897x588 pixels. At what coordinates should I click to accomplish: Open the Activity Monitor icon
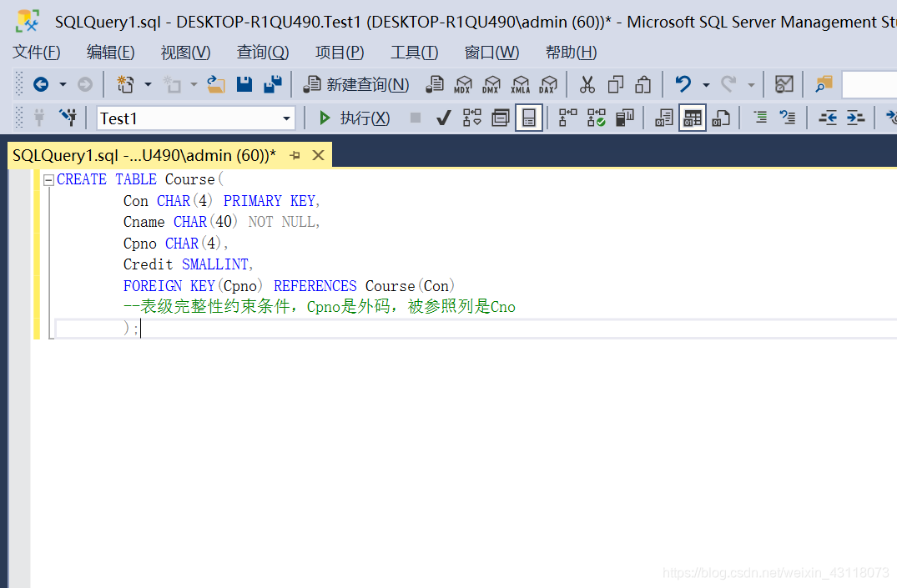784,84
